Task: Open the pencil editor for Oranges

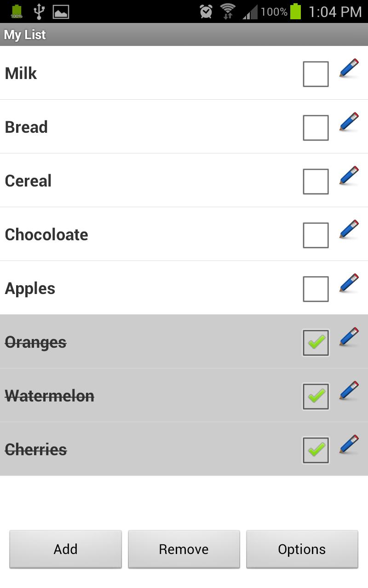Action: click(x=348, y=337)
